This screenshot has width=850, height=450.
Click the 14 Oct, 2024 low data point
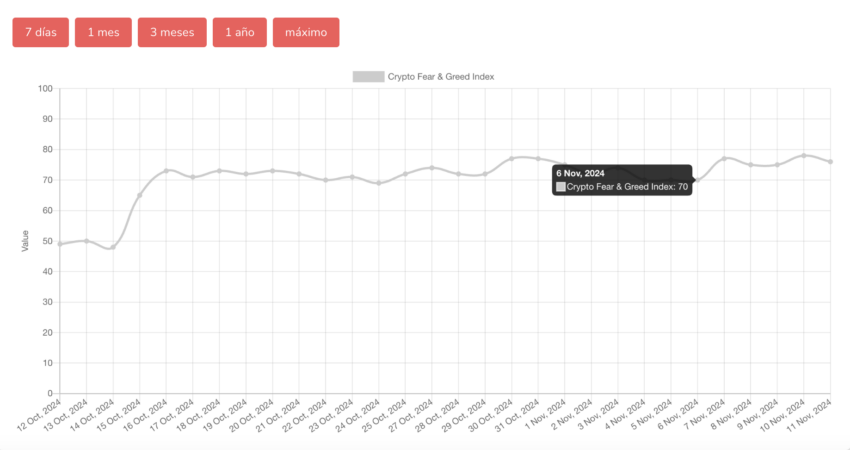[x=113, y=247]
